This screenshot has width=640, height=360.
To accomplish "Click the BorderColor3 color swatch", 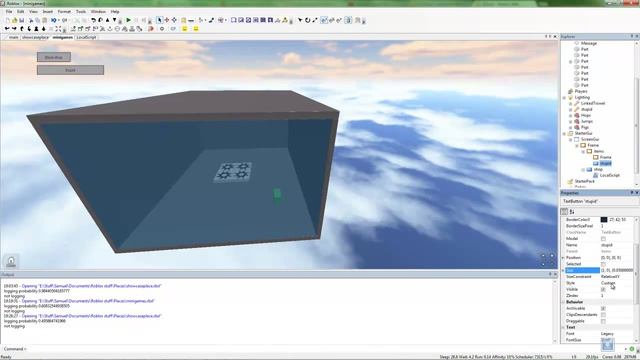I will (x=604, y=220).
